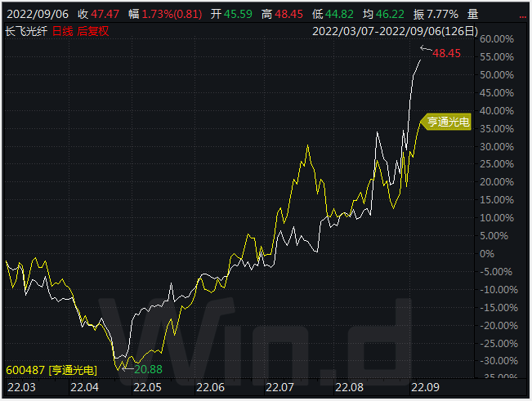Viewport: 532px width, 401px height.
Task: Select the 后复权 adjustment label
Action: 93,32
